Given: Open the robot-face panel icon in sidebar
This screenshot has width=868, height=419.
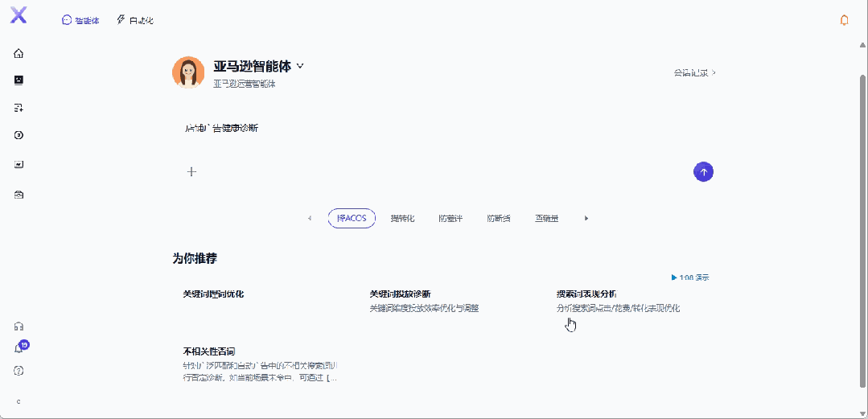Looking at the screenshot, I should tap(19, 80).
